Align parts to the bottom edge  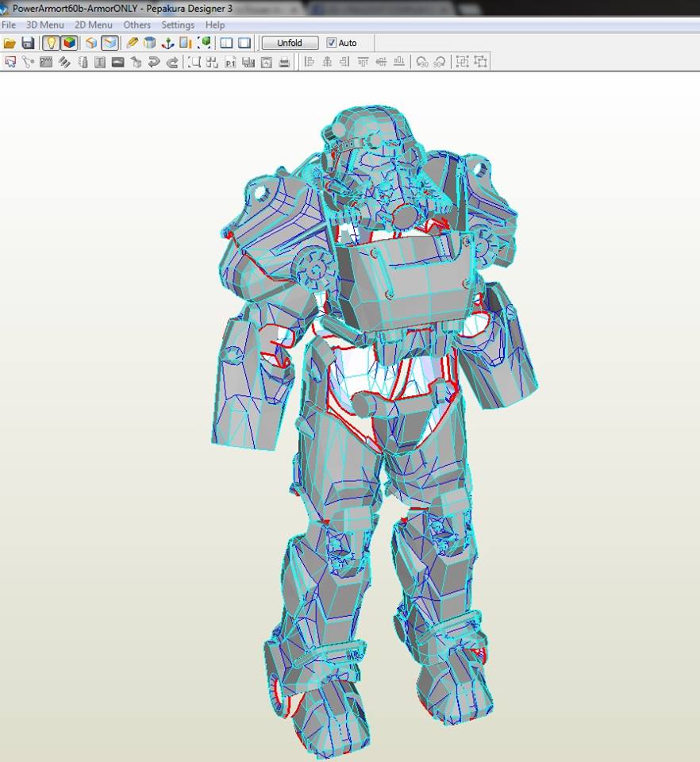tap(399, 62)
